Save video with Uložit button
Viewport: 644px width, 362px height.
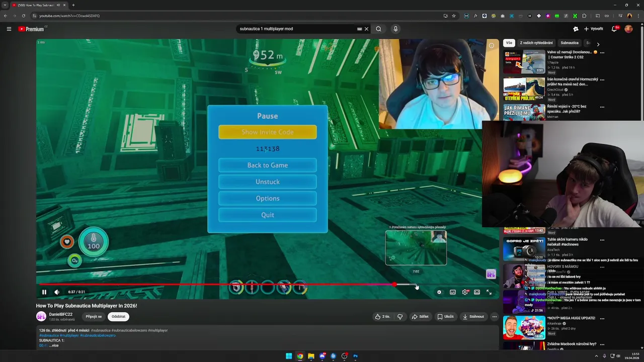tap(445, 317)
